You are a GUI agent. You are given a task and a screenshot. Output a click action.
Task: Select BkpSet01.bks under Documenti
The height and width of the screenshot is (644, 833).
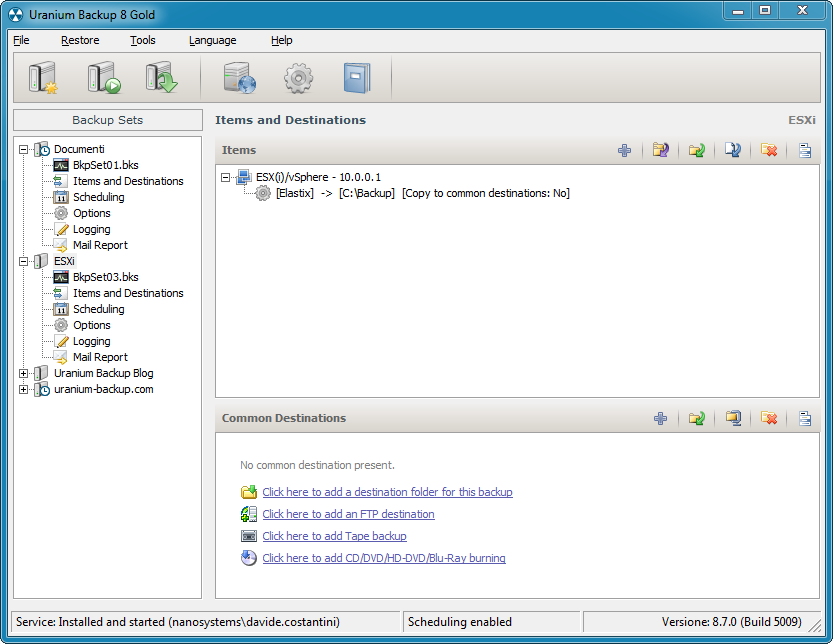tap(106, 165)
